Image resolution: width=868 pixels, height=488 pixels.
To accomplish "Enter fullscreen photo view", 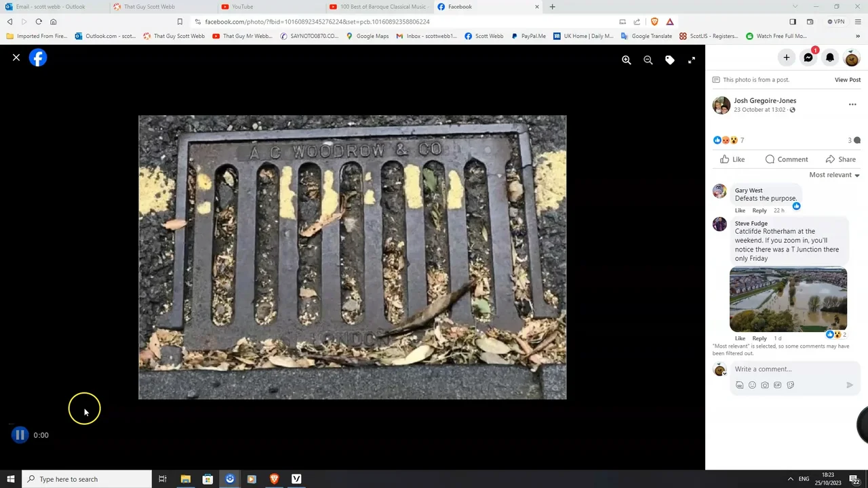I will 692,60.
